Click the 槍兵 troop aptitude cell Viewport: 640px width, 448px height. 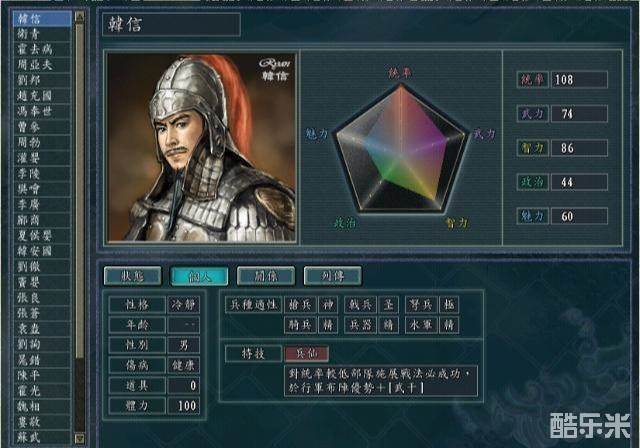[300, 304]
